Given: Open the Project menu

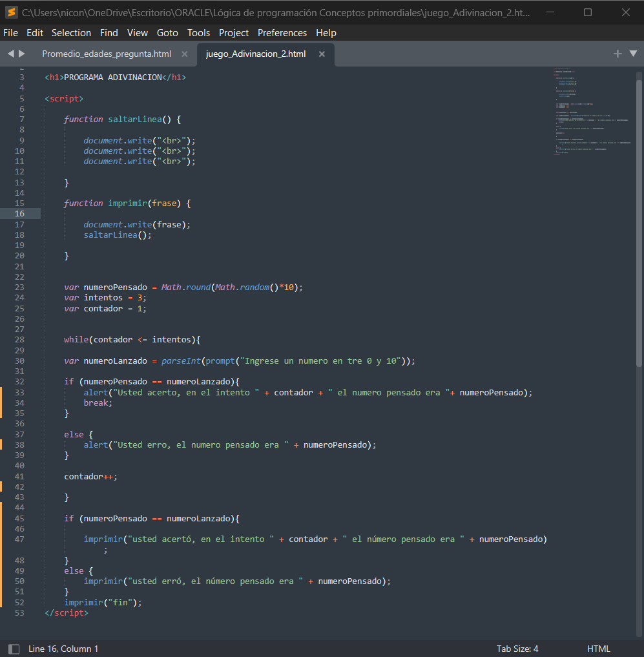Looking at the screenshot, I should (234, 33).
